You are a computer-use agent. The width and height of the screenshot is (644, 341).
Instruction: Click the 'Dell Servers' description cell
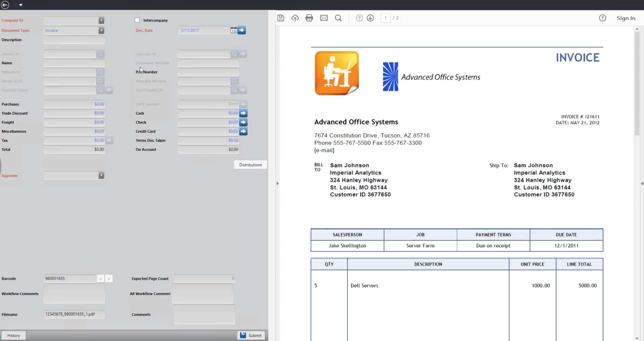[364, 286]
